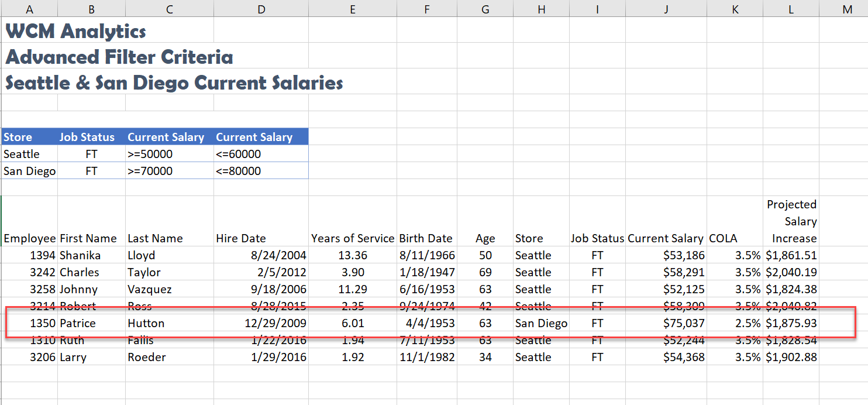Select employee number 3206
The image size is (868, 405).
click(x=29, y=357)
